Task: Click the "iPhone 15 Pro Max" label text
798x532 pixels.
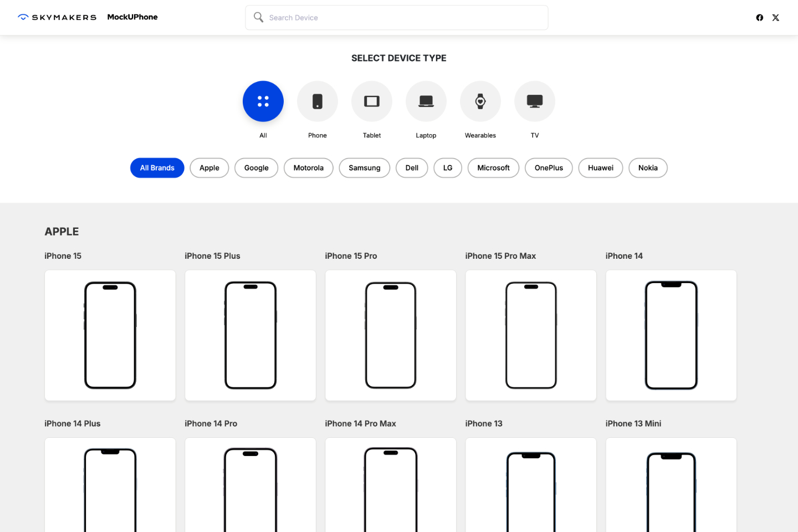Action: point(500,256)
